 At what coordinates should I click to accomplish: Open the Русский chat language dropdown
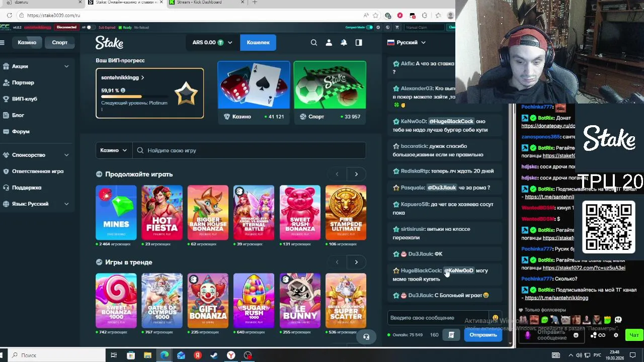pos(407,43)
